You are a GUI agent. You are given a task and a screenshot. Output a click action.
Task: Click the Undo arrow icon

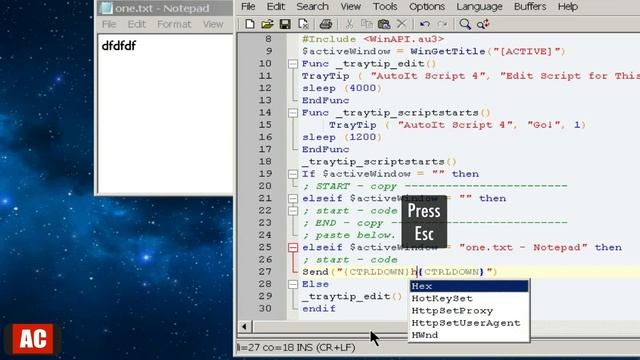pos(424,24)
